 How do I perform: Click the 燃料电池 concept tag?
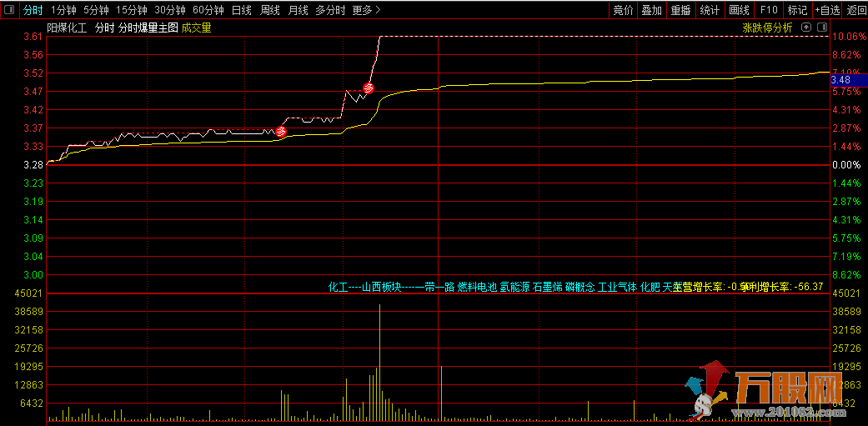click(x=477, y=287)
